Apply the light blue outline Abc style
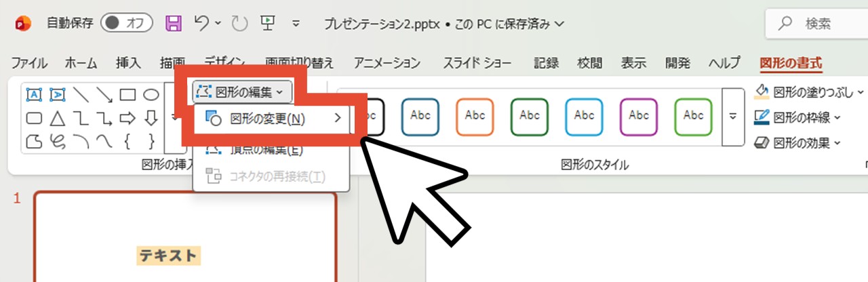The height and width of the screenshot is (282, 868). 585,117
